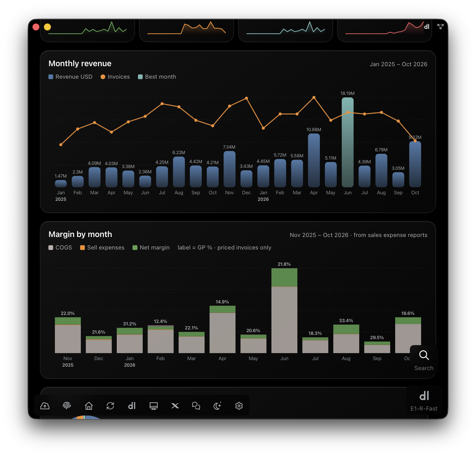Viewport: 476px width, 456px height.
Task: Click the 6.22M Aug revenue label
Action: [179, 152]
